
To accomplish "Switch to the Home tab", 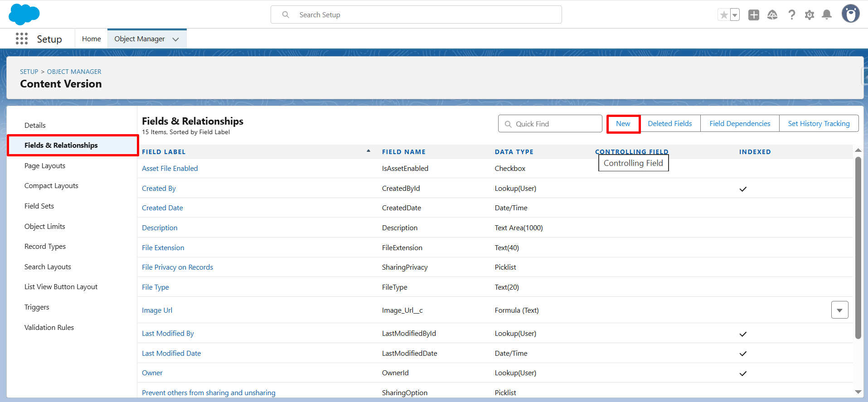I will coord(91,39).
